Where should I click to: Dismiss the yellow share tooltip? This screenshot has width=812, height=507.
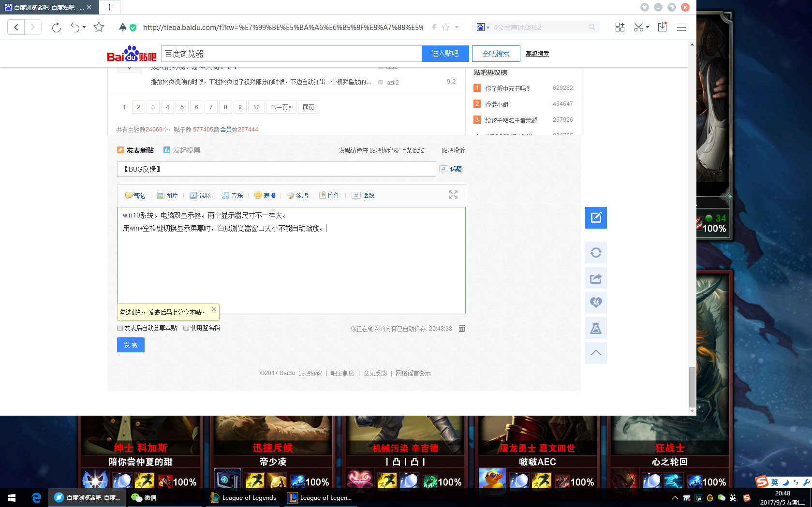[214, 309]
